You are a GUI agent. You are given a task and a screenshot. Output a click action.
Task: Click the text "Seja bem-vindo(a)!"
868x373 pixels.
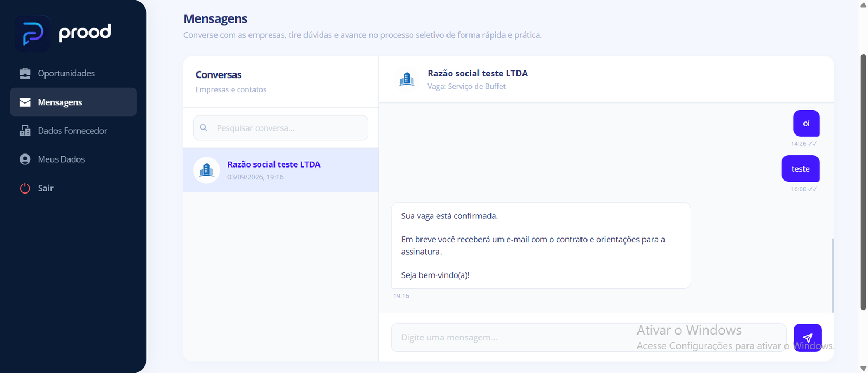[x=435, y=275]
